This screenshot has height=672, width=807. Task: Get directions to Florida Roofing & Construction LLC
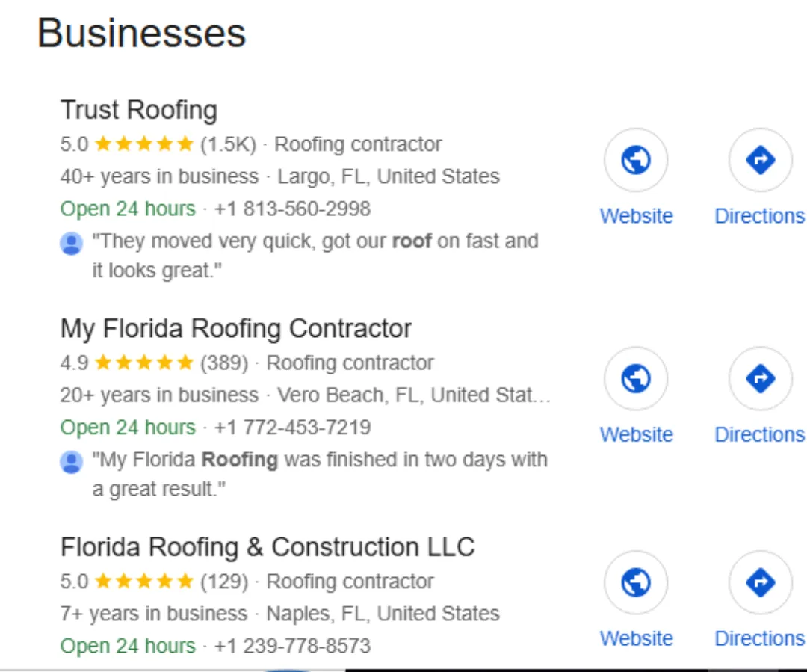[760, 582]
